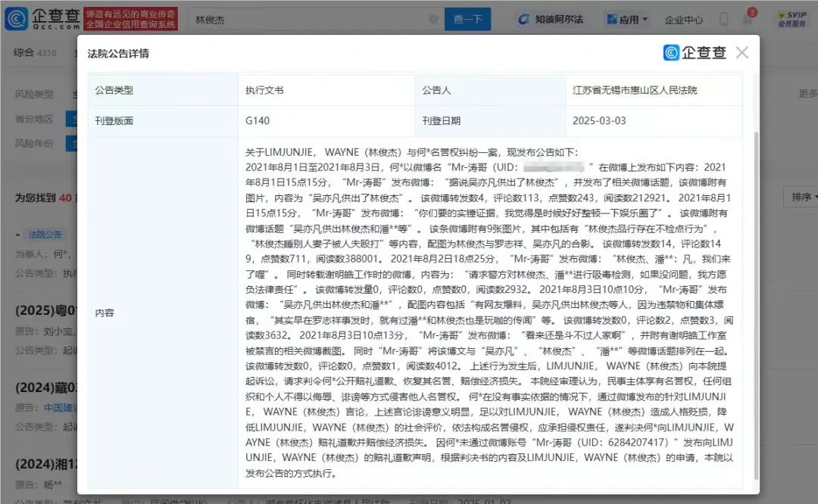The width and height of the screenshot is (818, 504).
Task: Open 企业中心 from the top bar
Action: [x=683, y=20]
